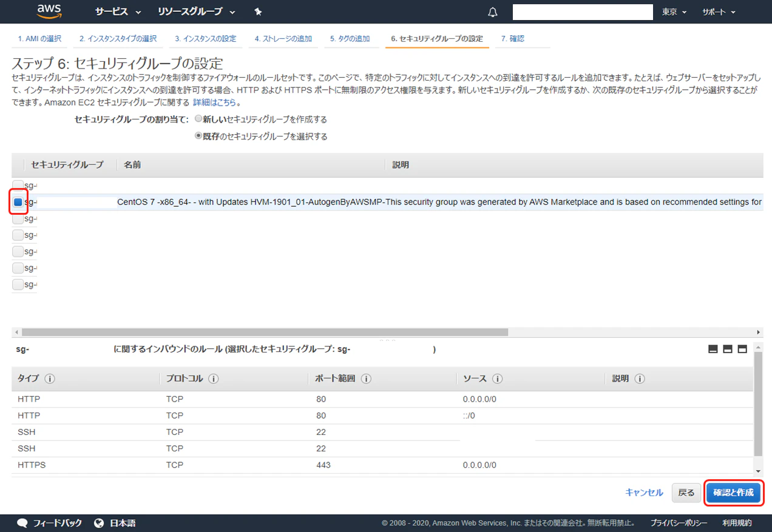This screenshot has width=772, height=532.
Task: Go to step 1. AMI の選択
Action: 39,39
